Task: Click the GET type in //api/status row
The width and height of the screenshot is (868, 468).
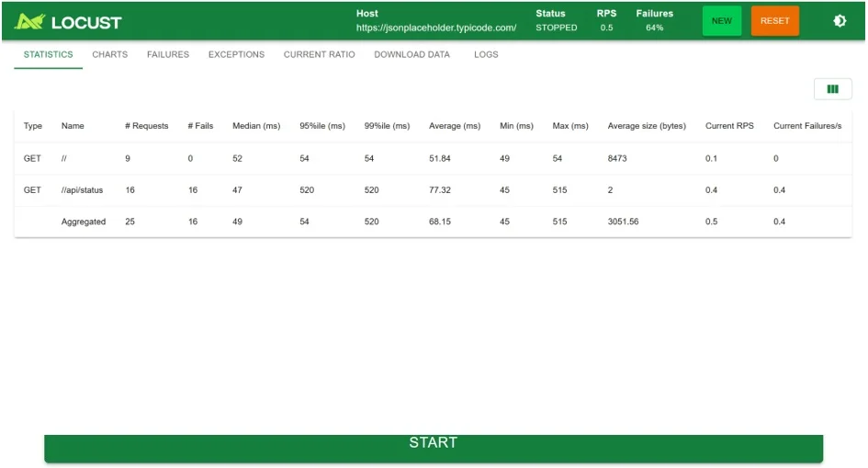Action: click(x=32, y=190)
